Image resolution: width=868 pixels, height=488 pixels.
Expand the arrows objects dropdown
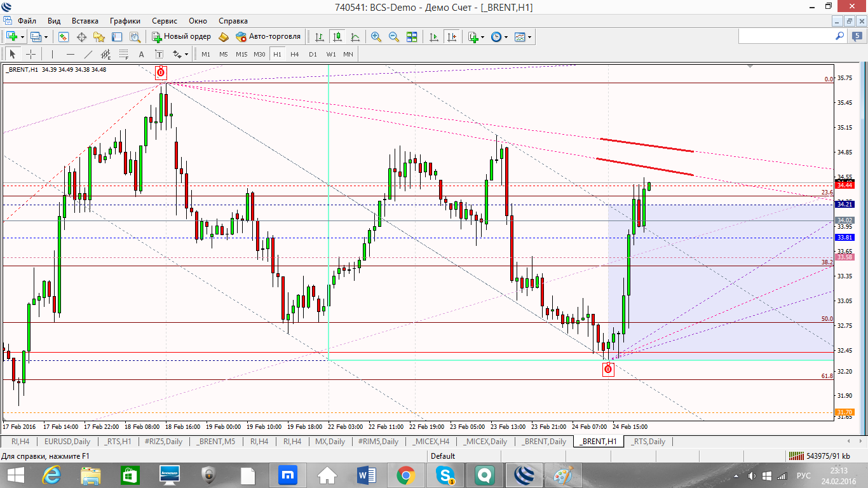point(187,55)
